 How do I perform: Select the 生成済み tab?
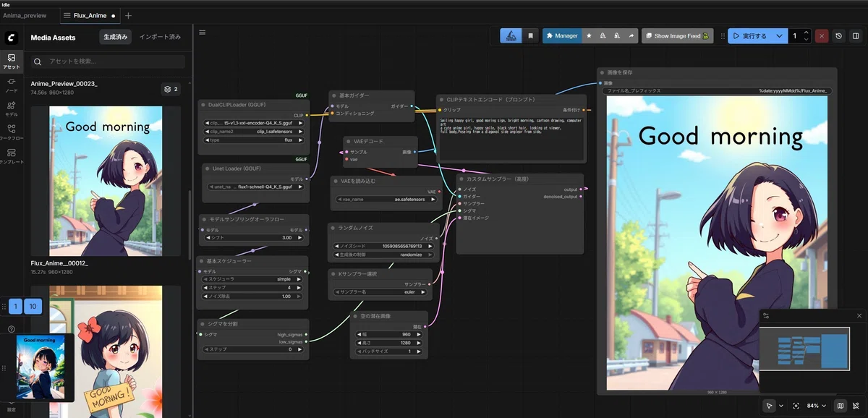point(116,37)
